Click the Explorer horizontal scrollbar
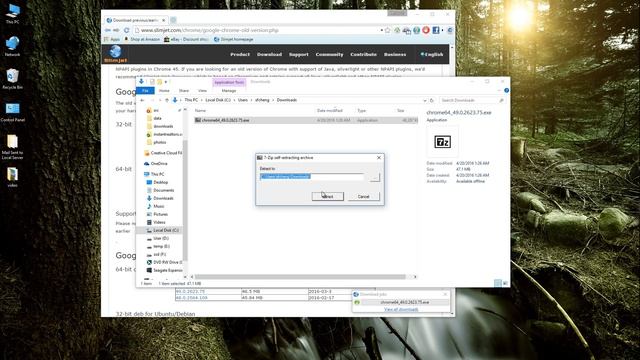Screen dimensions: 640x360 [300, 277]
